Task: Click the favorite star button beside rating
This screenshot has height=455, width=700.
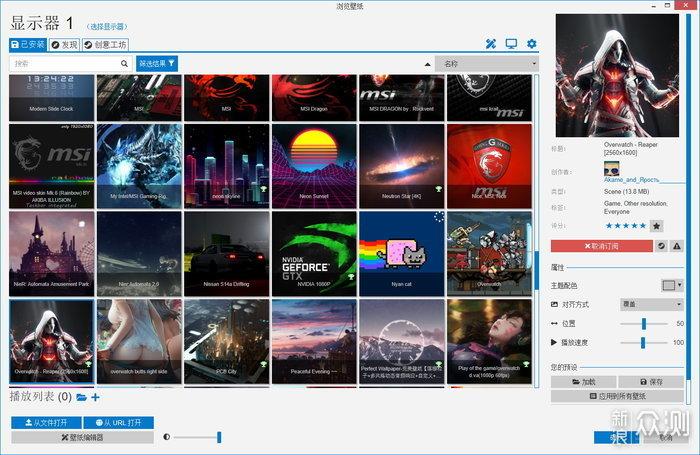Action: tap(656, 226)
